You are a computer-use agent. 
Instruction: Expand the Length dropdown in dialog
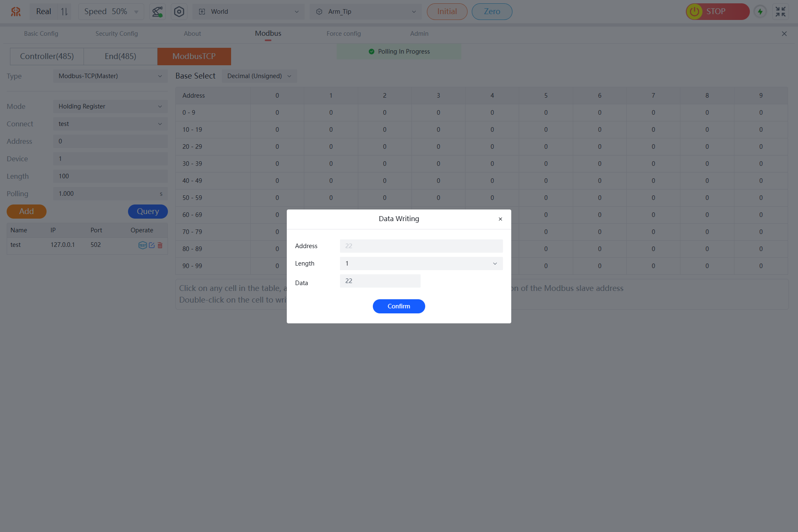(421, 264)
